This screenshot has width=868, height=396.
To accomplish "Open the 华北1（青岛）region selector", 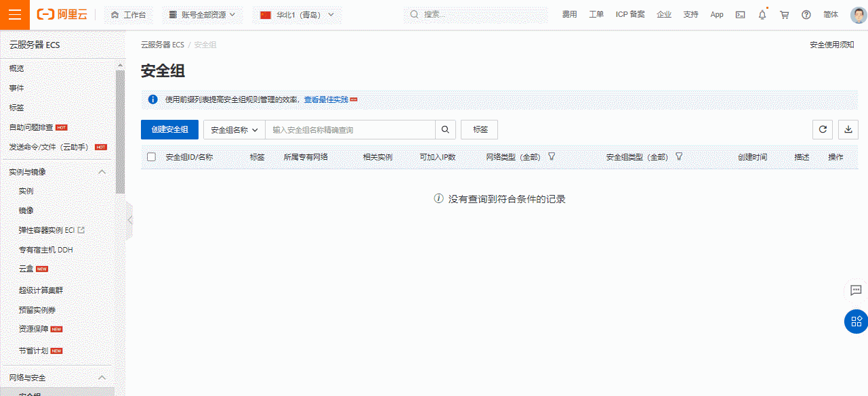I will tap(297, 14).
